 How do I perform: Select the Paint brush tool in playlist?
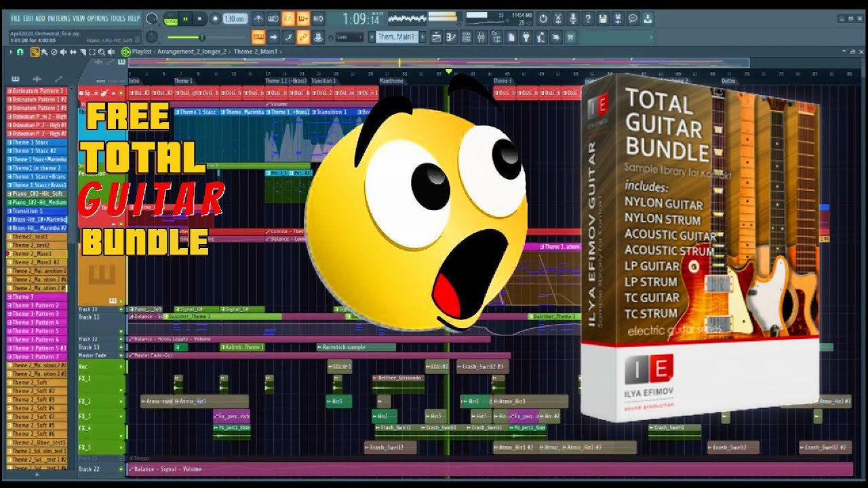[44, 52]
